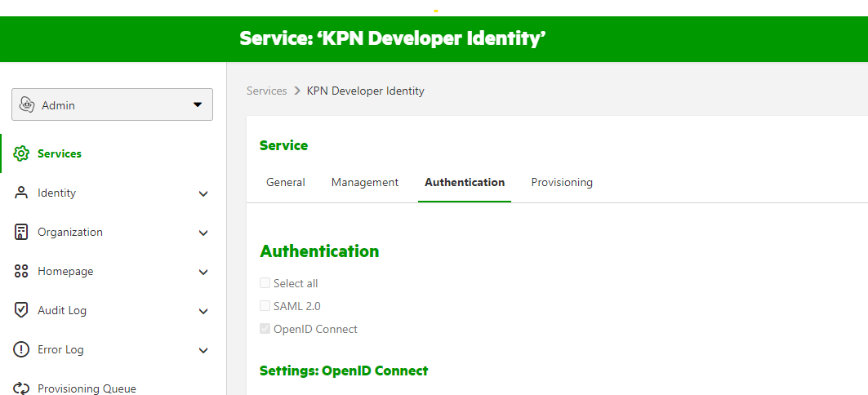Click the Error Log exclamation icon
Image resolution: width=868 pixels, height=395 pixels.
coord(21,349)
